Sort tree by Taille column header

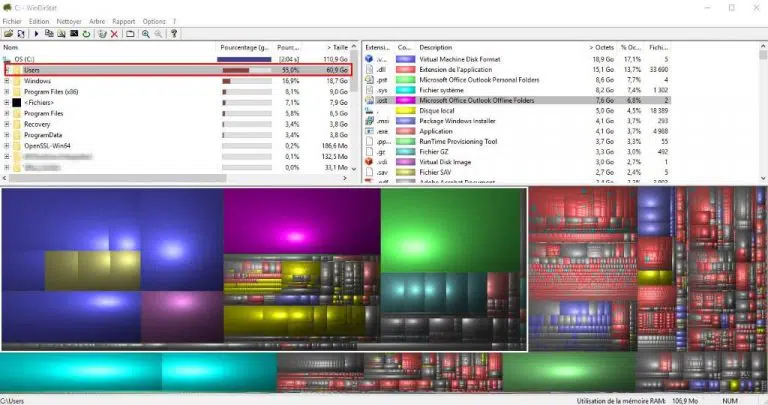(x=325, y=48)
